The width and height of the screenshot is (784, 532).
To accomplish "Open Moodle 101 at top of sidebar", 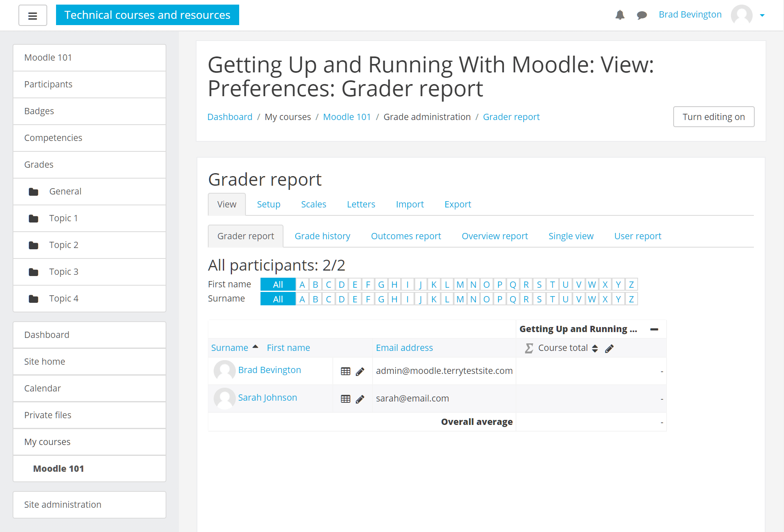I will [x=89, y=58].
